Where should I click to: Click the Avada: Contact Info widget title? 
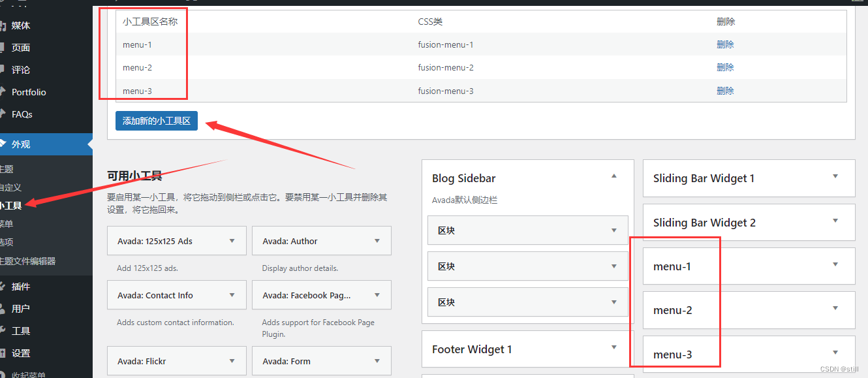tap(155, 295)
